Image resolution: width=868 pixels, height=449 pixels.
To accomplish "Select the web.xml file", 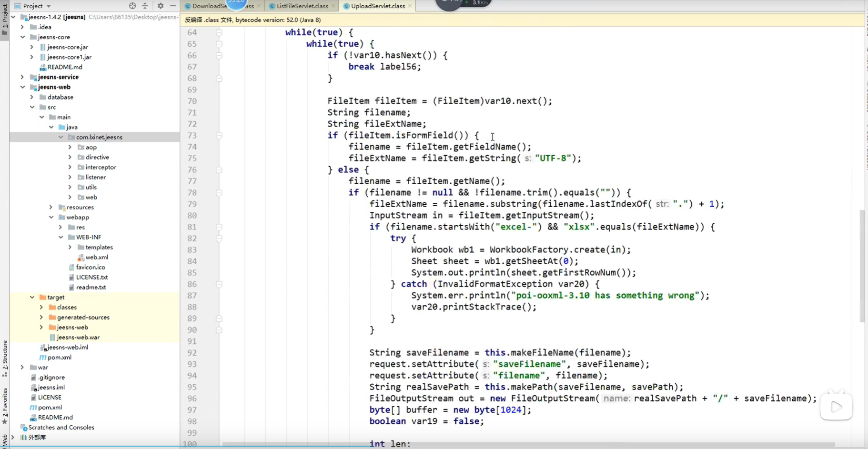I will tap(97, 257).
